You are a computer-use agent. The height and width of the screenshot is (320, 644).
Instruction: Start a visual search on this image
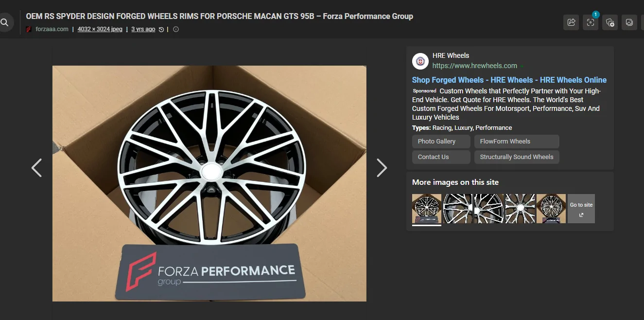(590, 22)
